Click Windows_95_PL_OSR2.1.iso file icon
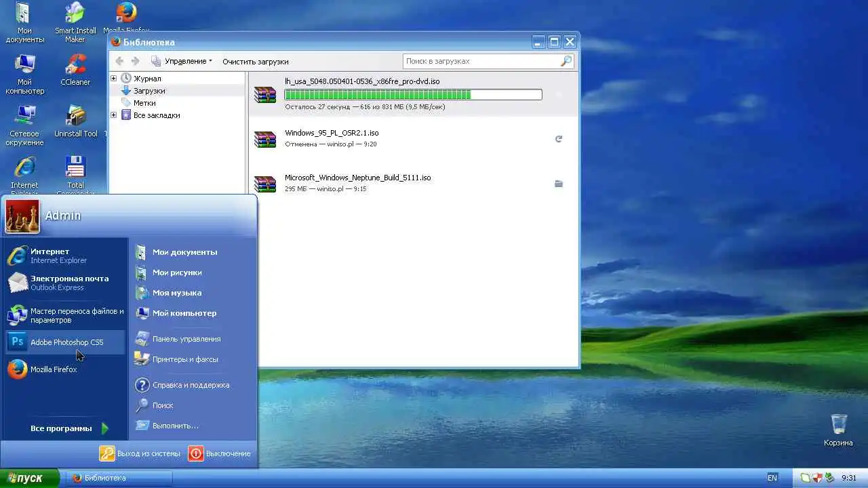Viewport: 868px width, 488px height. tap(265, 139)
